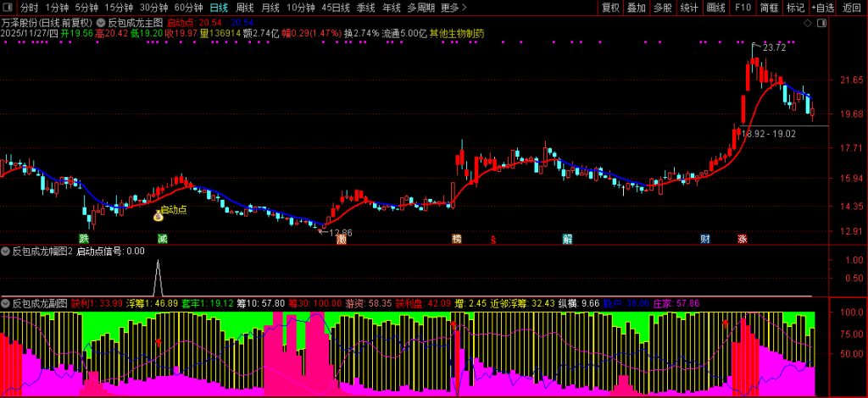This screenshot has height=398, width=868.
Task: Expand the 更多 periods list
Action: tap(453, 8)
